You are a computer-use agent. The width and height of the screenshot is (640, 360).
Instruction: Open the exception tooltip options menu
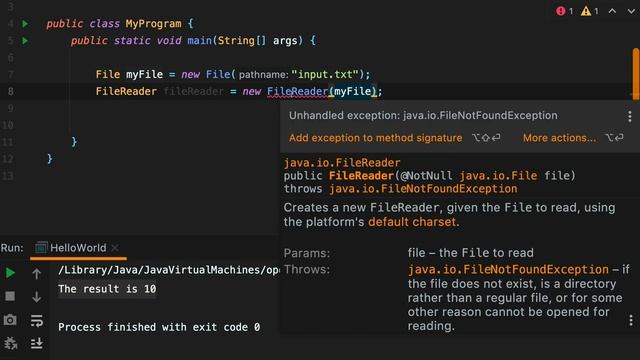pyautogui.click(x=630, y=116)
